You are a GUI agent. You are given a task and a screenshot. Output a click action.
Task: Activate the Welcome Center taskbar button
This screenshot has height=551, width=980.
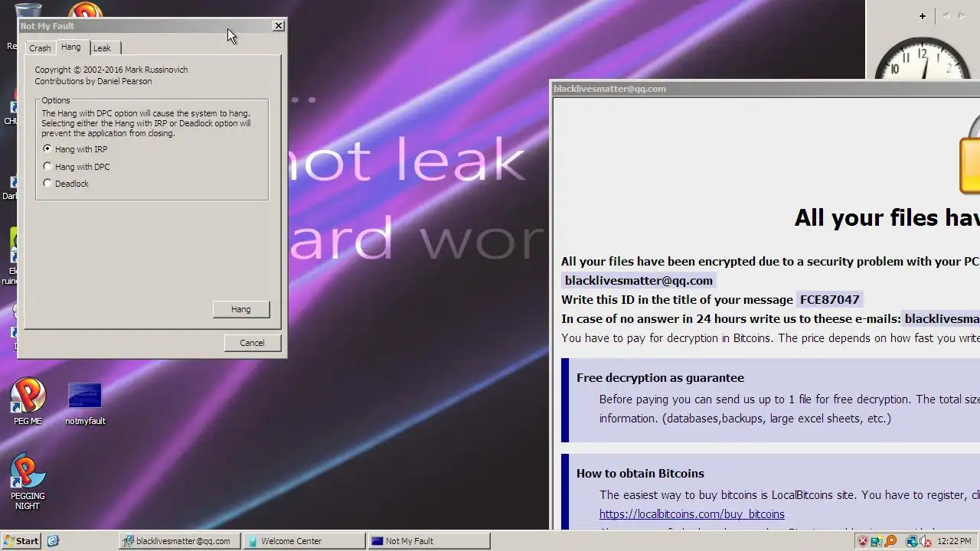(x=304, y=541)
